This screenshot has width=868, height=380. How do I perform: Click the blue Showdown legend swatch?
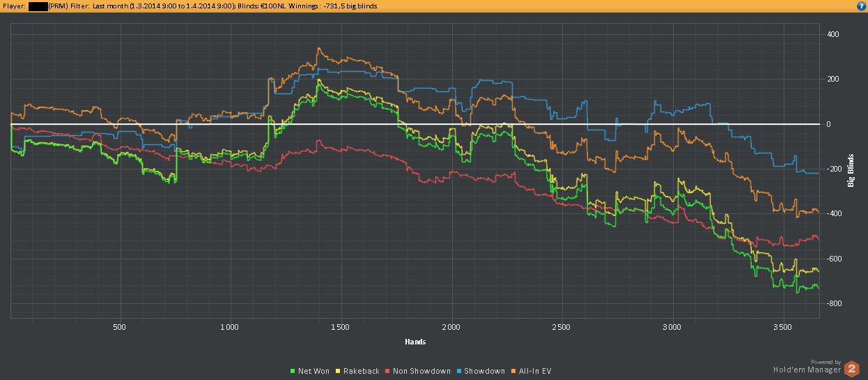460,372
